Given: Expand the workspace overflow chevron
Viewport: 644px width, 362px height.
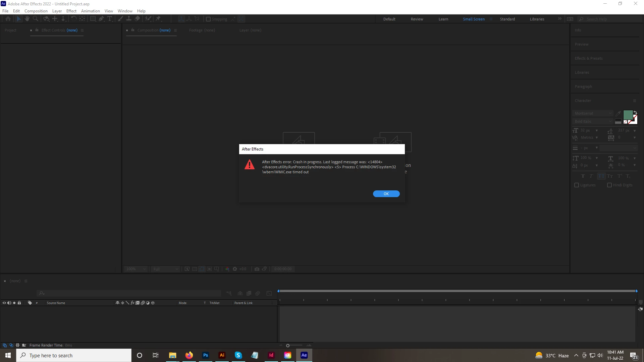Looking at the screenshot, I should point(559,19).
